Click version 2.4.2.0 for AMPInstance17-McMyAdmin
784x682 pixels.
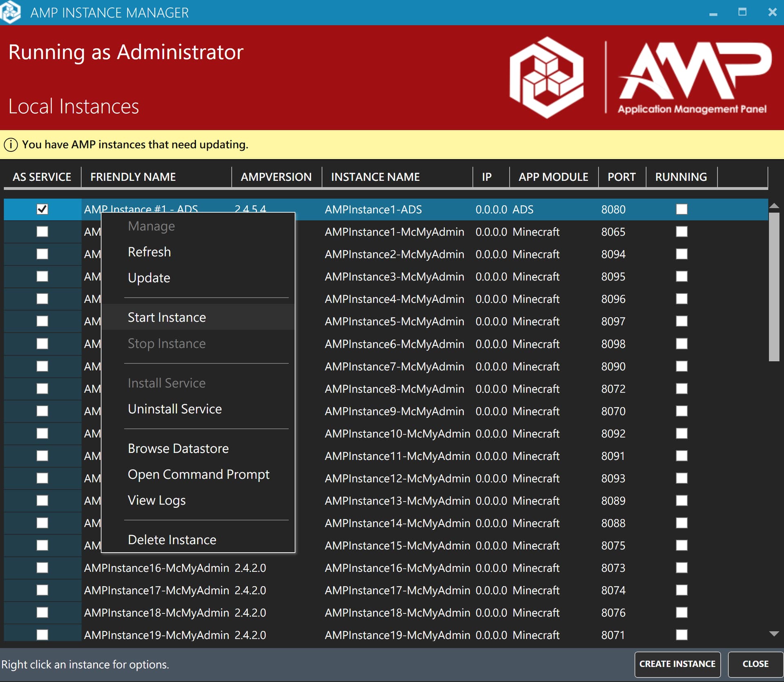click(250, 590)
